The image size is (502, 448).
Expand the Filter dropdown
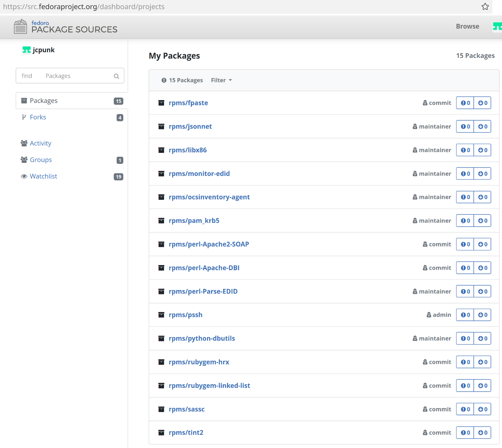(x=221, y=80)
